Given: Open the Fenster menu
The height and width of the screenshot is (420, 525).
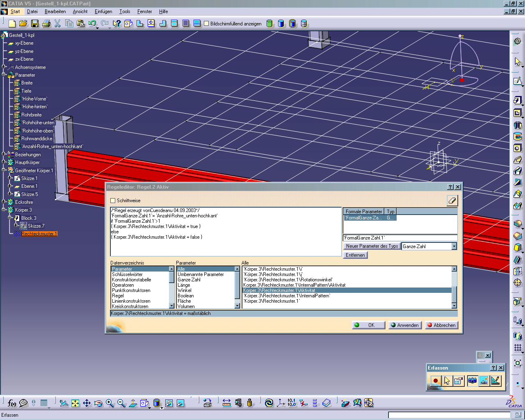Looking at the screenshot, I should coord(144,11).
